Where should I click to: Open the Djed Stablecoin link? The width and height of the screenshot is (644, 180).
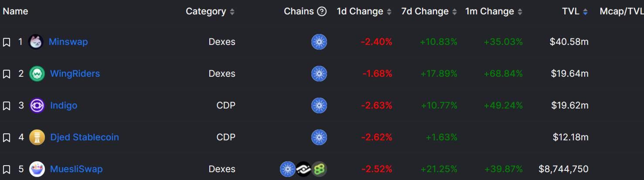pyautogui.click(x=85, y=137)
